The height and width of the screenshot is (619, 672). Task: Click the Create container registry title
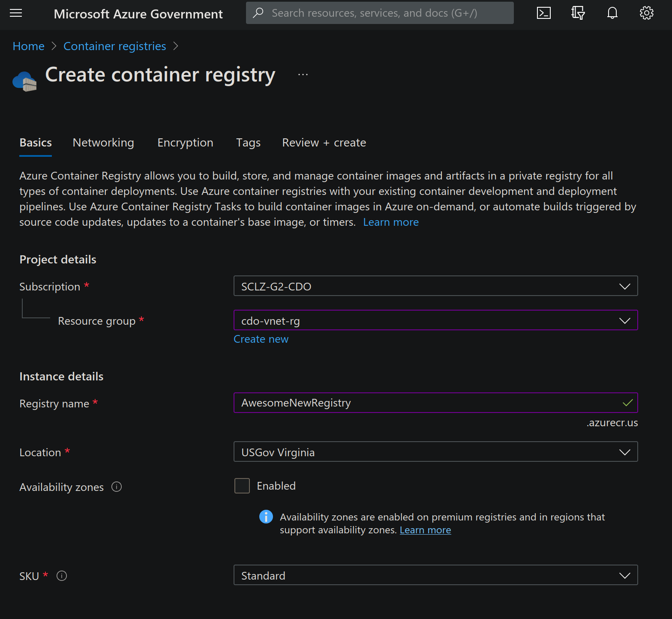pos(160,75)
